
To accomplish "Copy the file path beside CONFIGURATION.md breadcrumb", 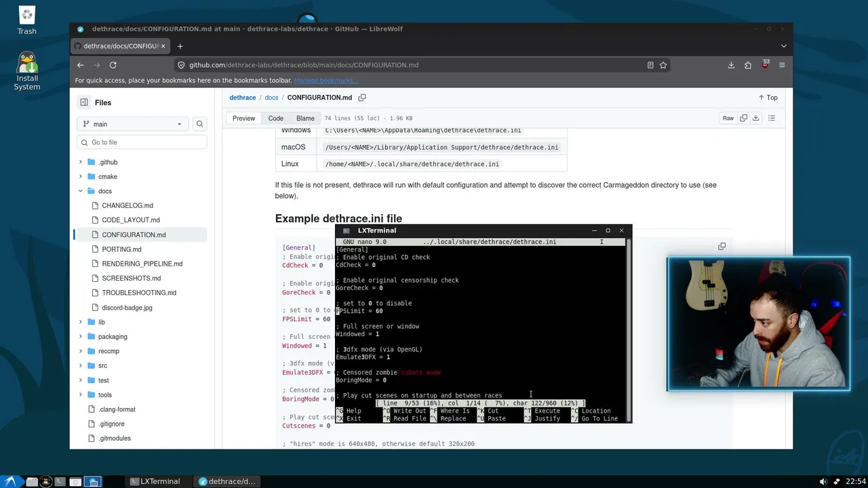I will pos(362,98).
